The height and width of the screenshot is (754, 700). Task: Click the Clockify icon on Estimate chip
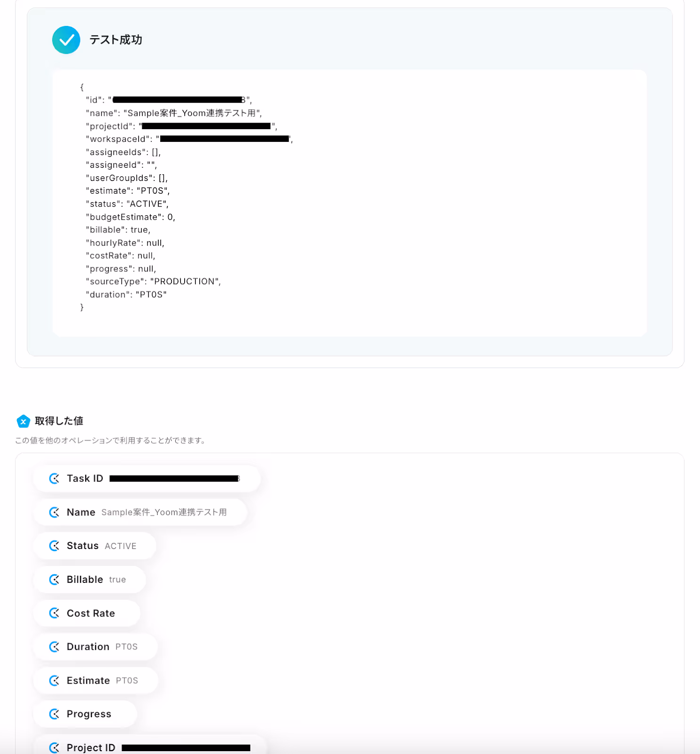pos(55,680)
